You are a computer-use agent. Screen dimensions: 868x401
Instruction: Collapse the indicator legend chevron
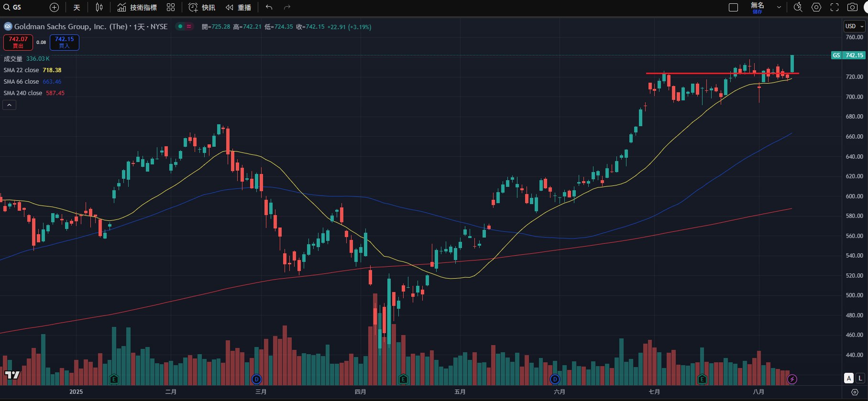tap(9, 105)
